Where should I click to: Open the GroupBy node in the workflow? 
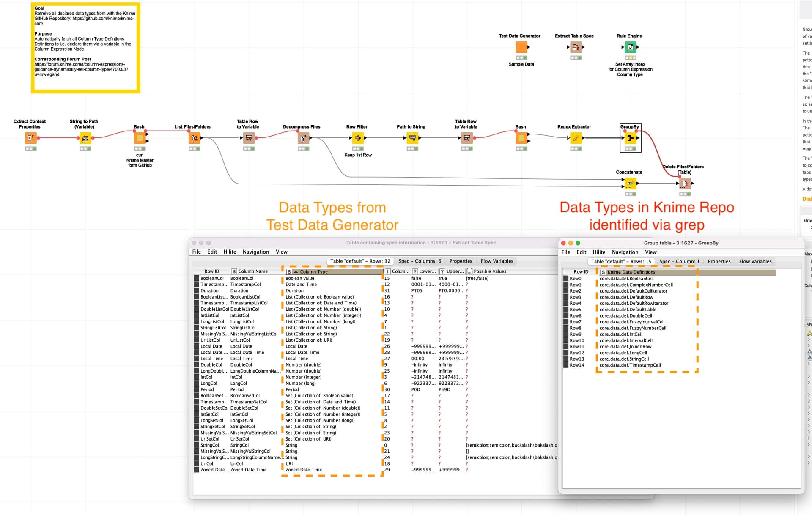630,137
